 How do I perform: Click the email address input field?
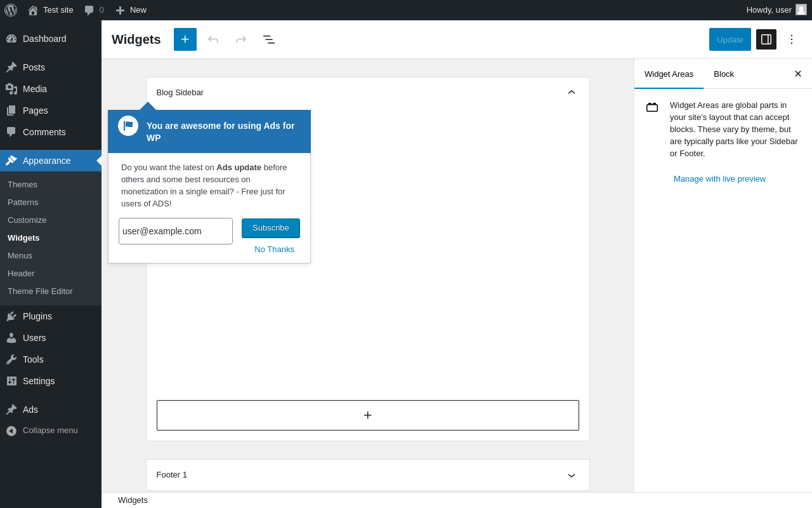(176, 231)
